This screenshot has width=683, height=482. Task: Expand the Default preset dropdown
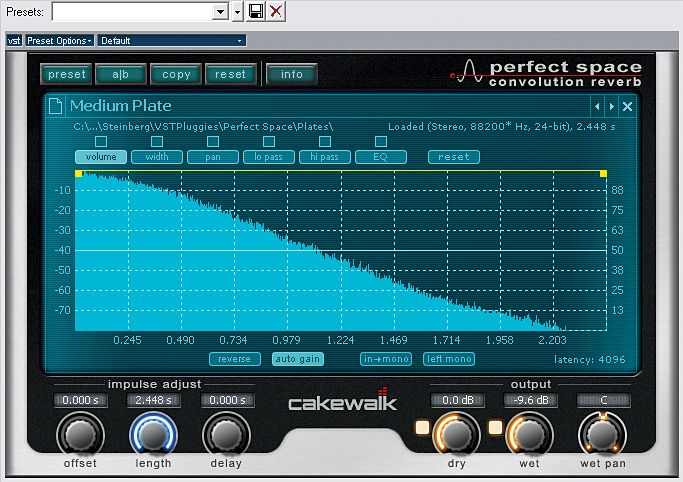point(172,40)
